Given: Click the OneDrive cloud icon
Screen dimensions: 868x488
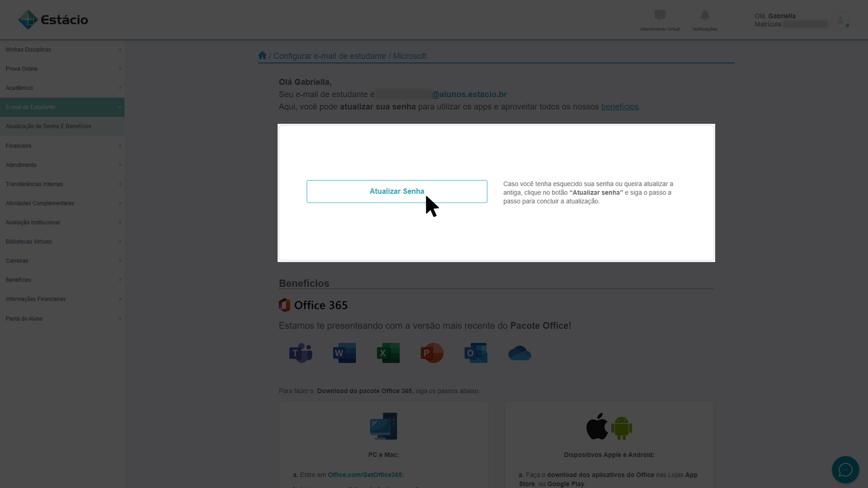Looking at the screenshot, I should coord(519,353).
